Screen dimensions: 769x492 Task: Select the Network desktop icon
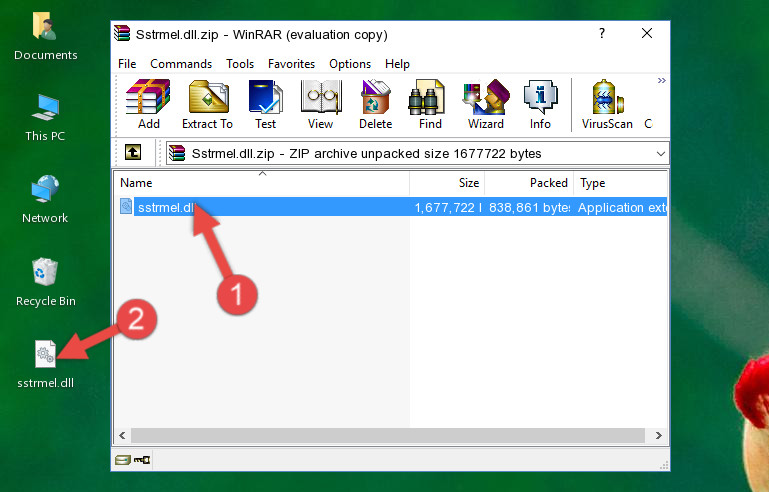[45, 199]
